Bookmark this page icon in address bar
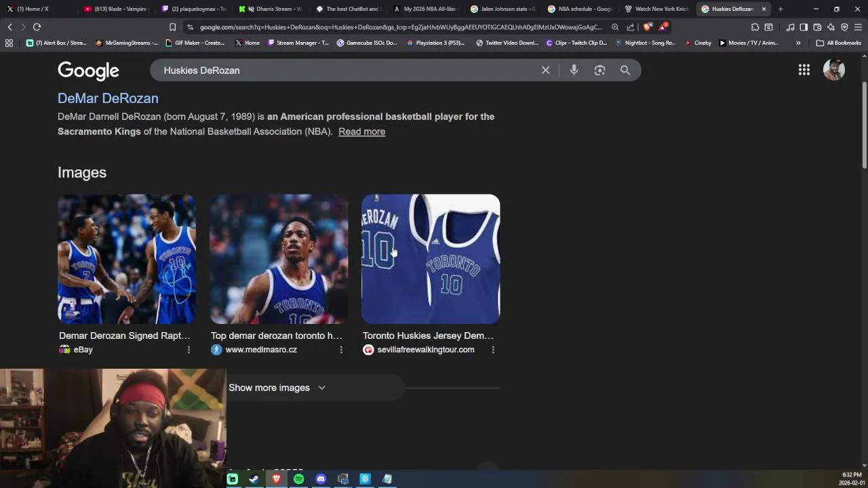 (x=172, y=27)
